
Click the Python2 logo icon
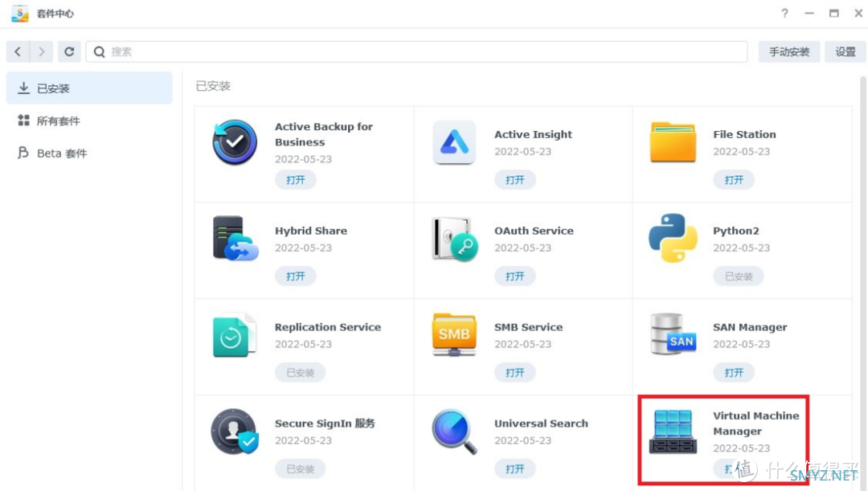click(673, 238)
